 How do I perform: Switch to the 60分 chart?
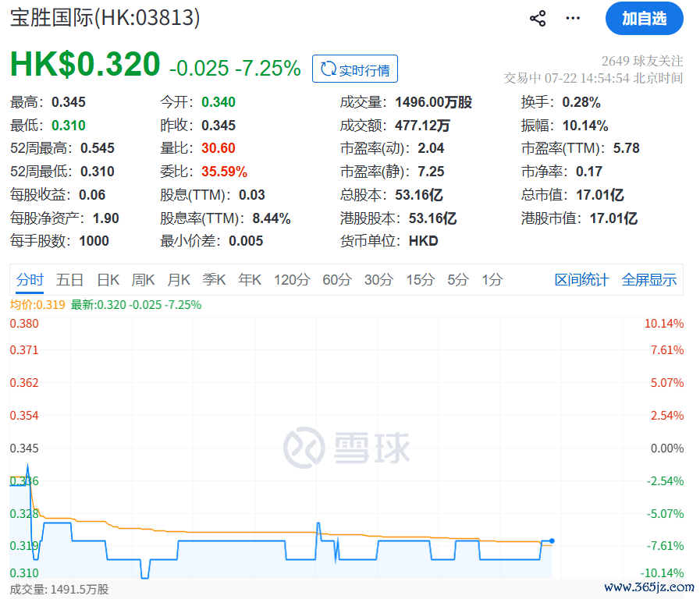point(337,280)
